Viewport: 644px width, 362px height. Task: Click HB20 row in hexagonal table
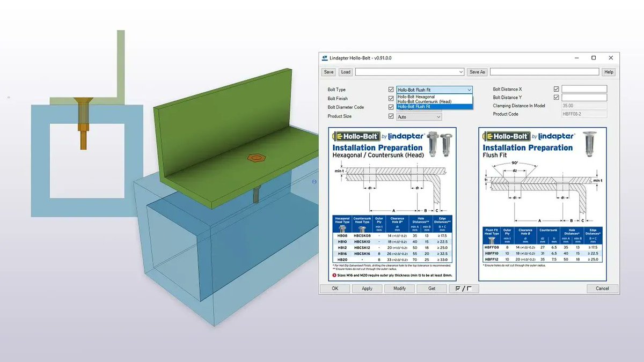point(392,259)
